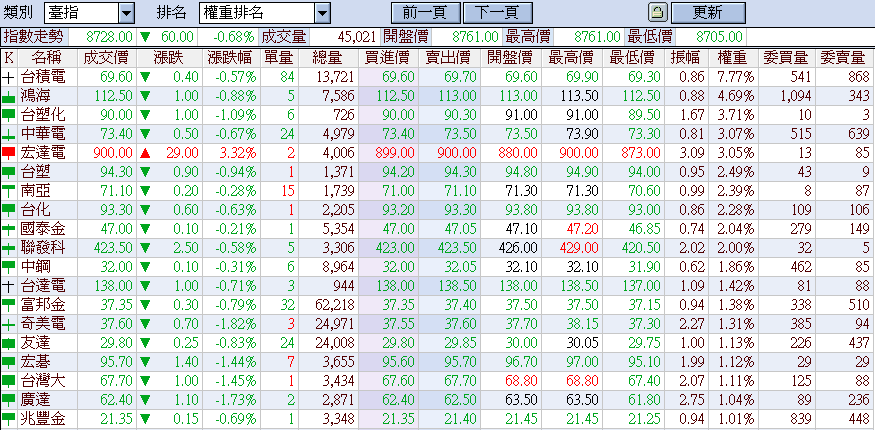
Task: Click the 開盤價 column header in table
Action: tap(509, 57)
